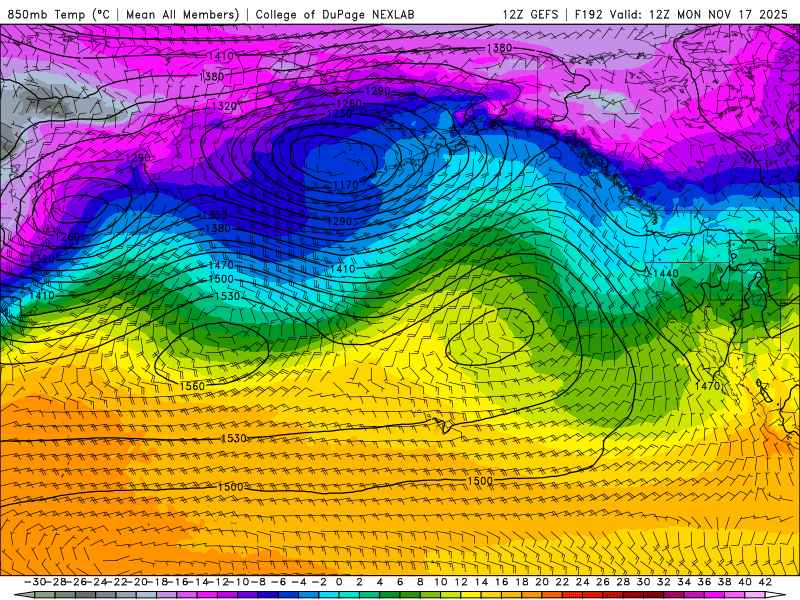Select the 1440 contour label
The image size is (800, 600).
click(666, 273)
